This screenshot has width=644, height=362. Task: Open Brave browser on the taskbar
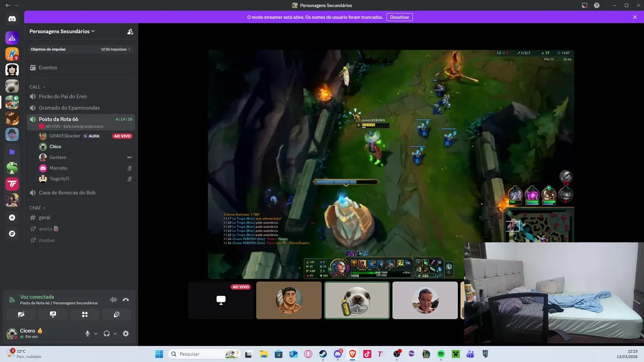coord(352,354)
